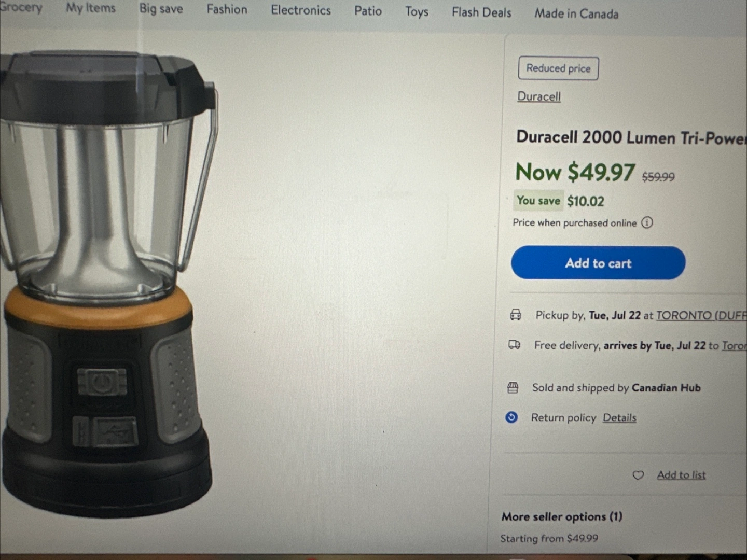Open the Electronics category
The height and width of the screenshot is (560, 747).
coord(301,10)
